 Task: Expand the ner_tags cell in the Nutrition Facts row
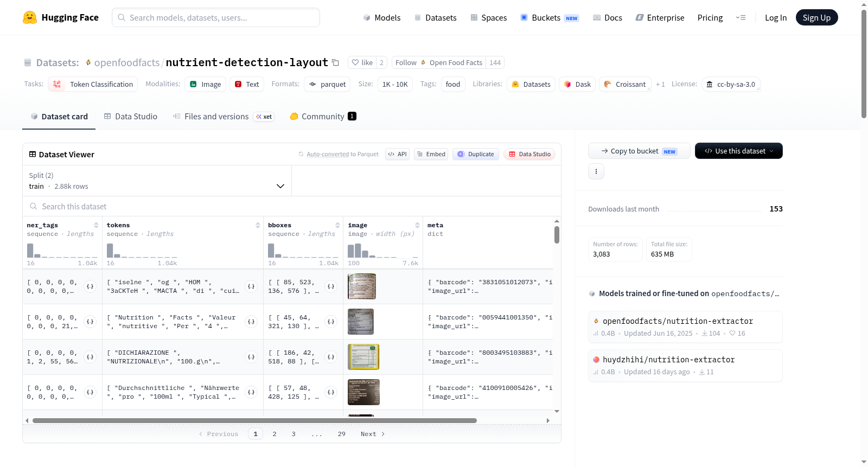coord(90,322)
